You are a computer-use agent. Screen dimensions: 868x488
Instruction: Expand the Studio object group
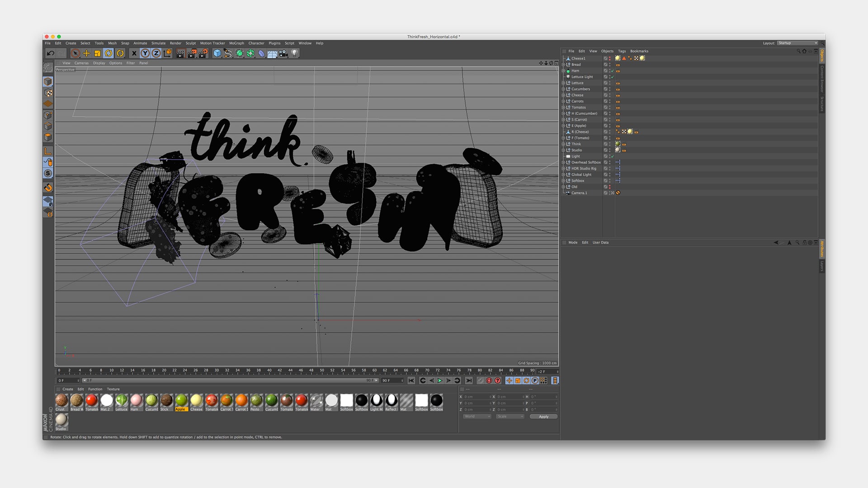coord(563,150)
